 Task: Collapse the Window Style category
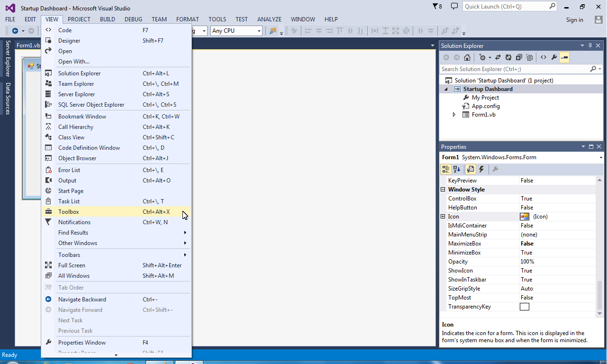coord(443,190)
